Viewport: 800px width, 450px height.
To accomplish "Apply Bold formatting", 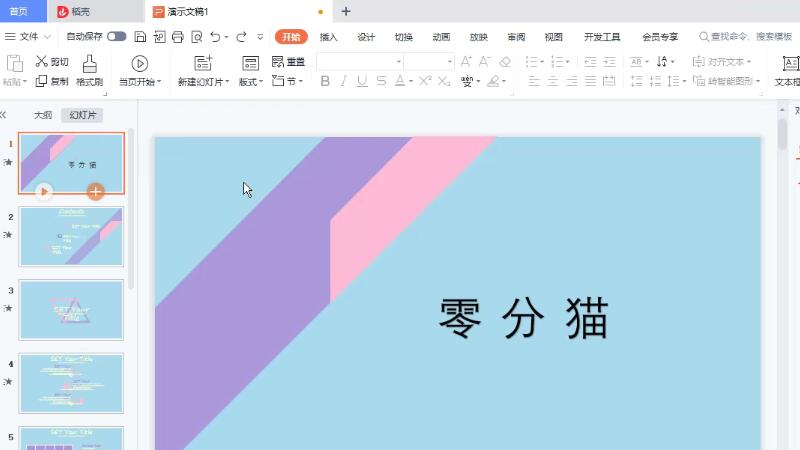I will click(325, 81).
